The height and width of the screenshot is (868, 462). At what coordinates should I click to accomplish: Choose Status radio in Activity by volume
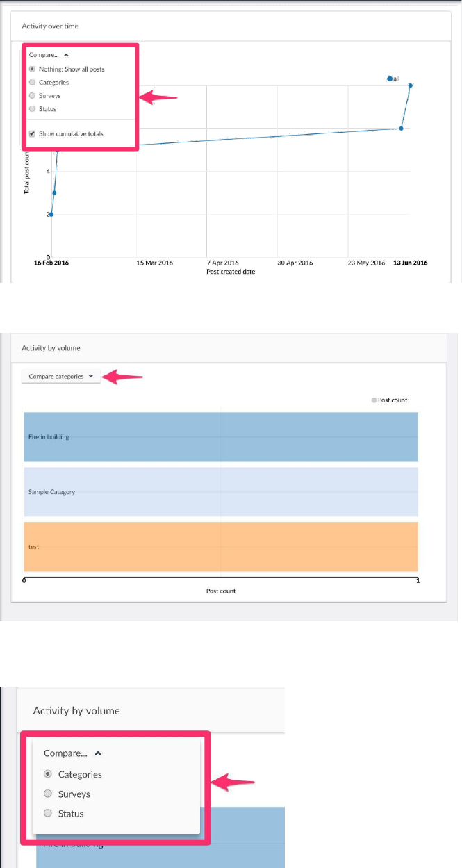click(x=48, y=813)
